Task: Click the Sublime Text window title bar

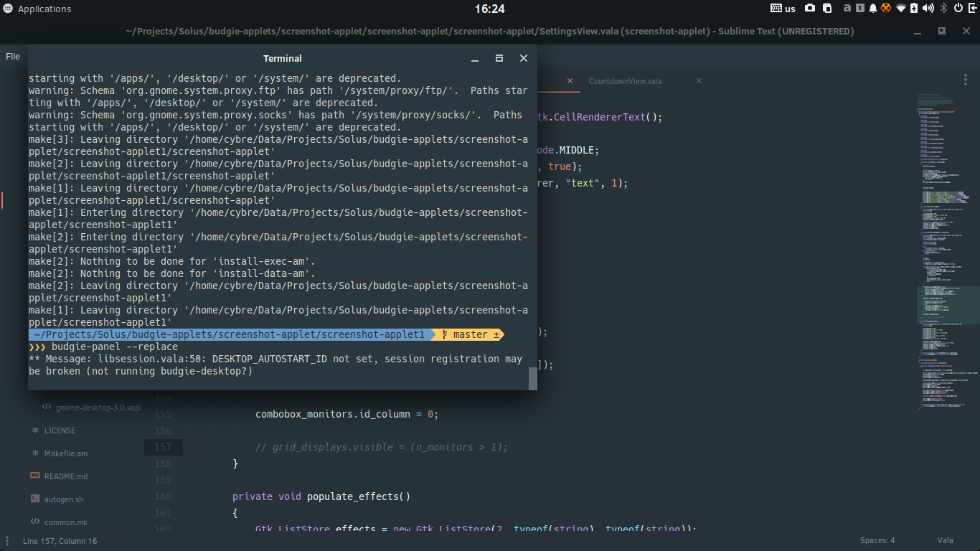Action: [x=490, y=32]
